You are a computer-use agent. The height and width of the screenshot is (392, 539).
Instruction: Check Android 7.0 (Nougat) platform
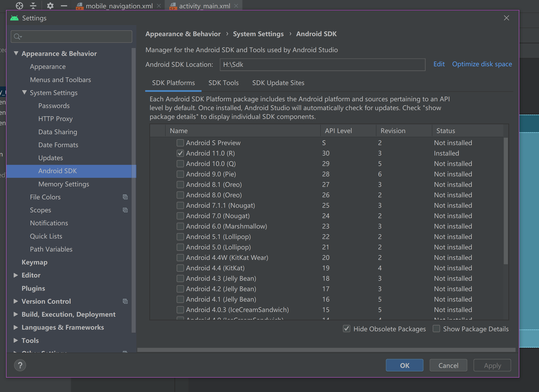click(x=180, y=216)
